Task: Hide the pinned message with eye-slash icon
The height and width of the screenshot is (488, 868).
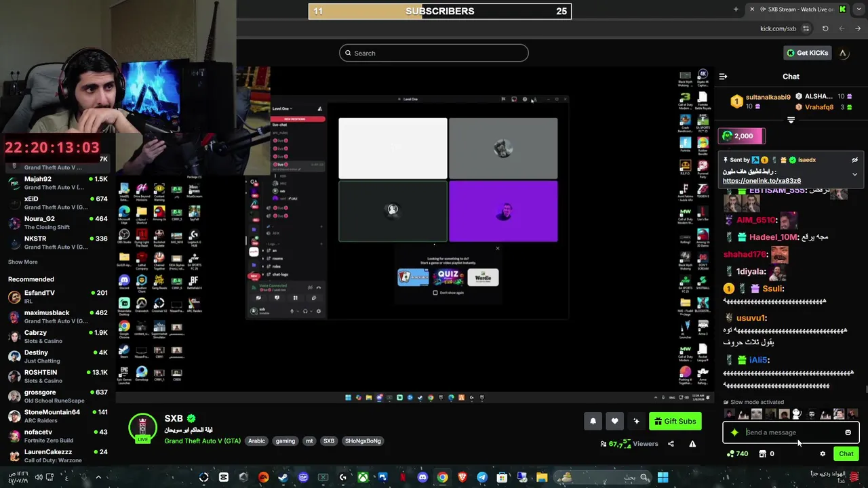Action: tap(854, 160)
